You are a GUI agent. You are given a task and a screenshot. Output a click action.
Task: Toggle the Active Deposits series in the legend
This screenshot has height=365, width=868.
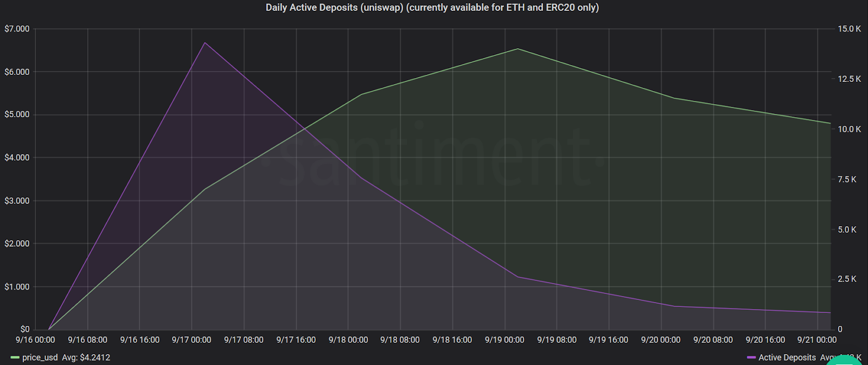tap(787, 357)
